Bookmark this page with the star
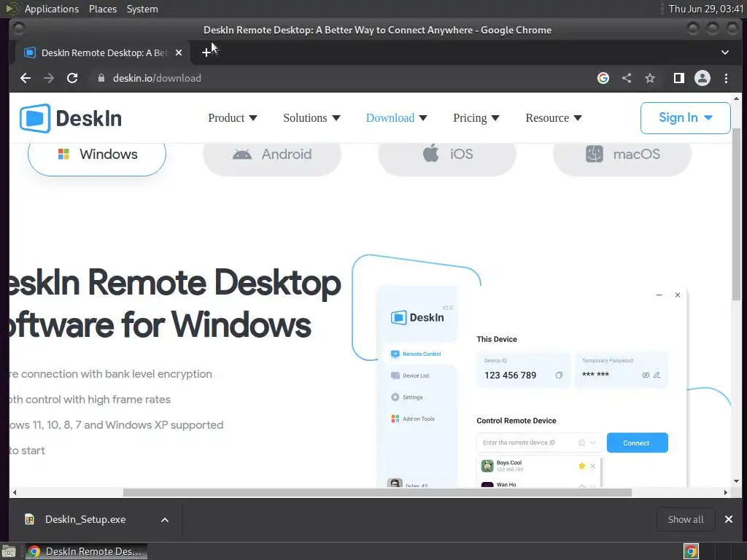Image resolution: width=747 pixels, height=560 pixels. 650,78
